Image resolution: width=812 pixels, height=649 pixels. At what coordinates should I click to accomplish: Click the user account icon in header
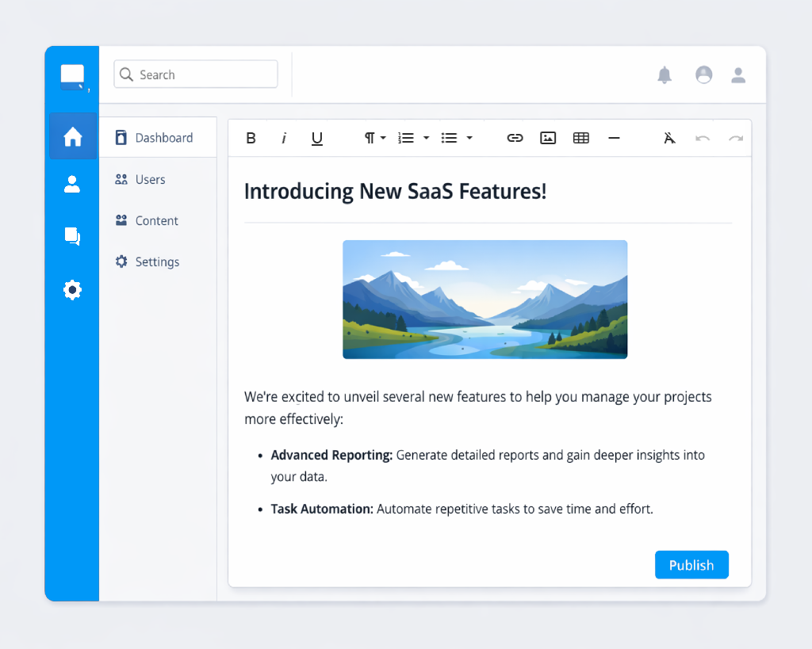(738, 75)
